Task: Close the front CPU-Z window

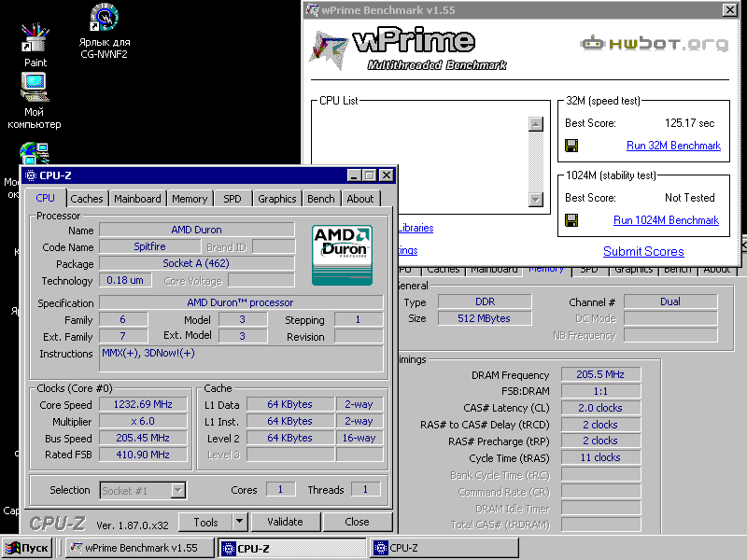Action: point(387,175)
